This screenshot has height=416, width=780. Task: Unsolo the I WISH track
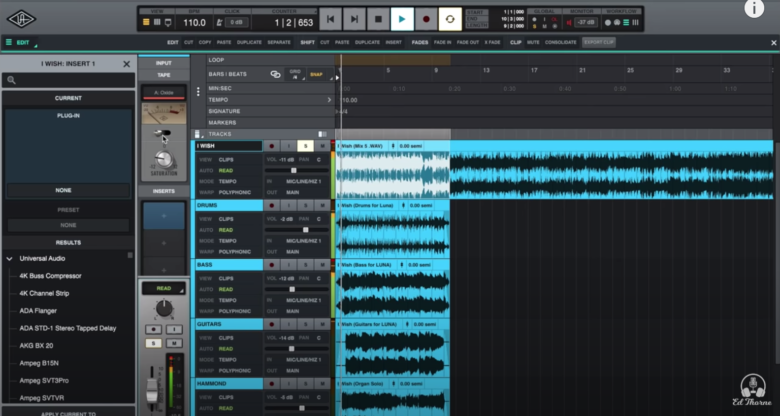point(305,146)
